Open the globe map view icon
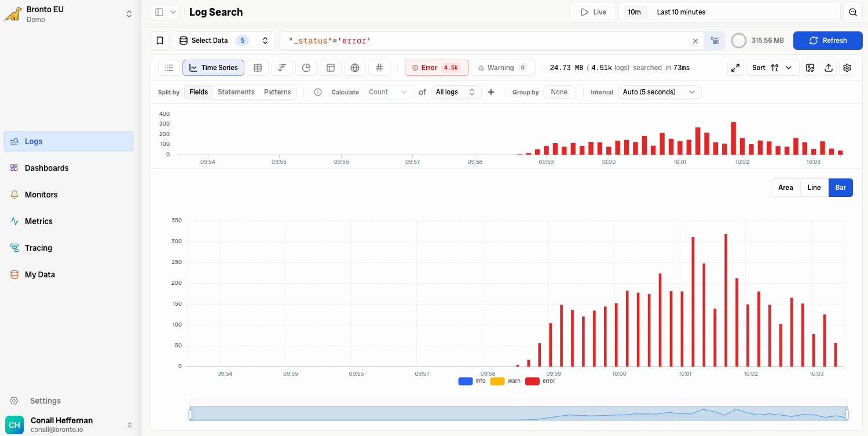Screen dimensions: 868x436 (x=355, y=68)
